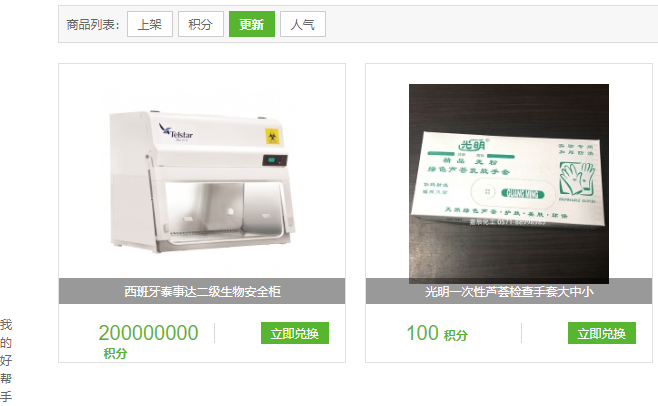
Task: Sort the product list by 上架
Action: tap(150, 24)
